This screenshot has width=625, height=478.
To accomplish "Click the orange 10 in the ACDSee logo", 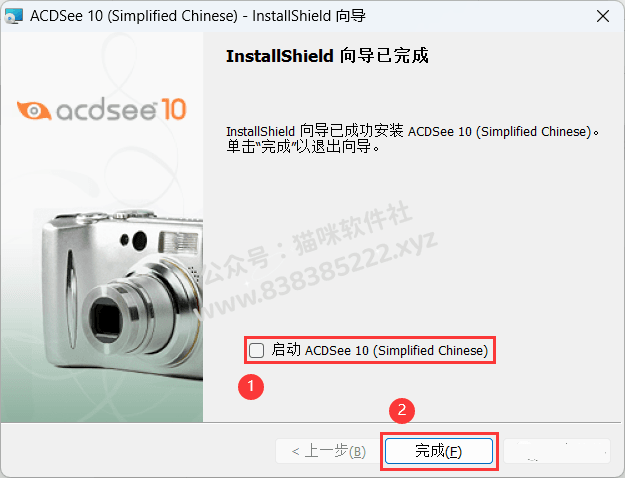I will click(173, 109).
